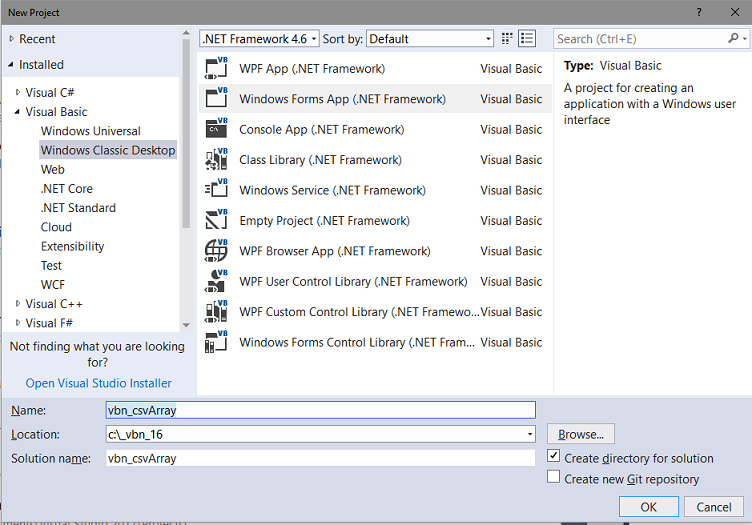Select Class Library (.NET Framework) template name
Image resolution: width=752 pixels, height=525 pixels.
(320, 160)
